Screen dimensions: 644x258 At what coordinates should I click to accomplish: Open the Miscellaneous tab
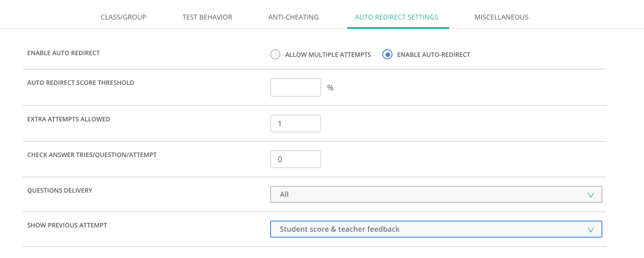[501, 17]
